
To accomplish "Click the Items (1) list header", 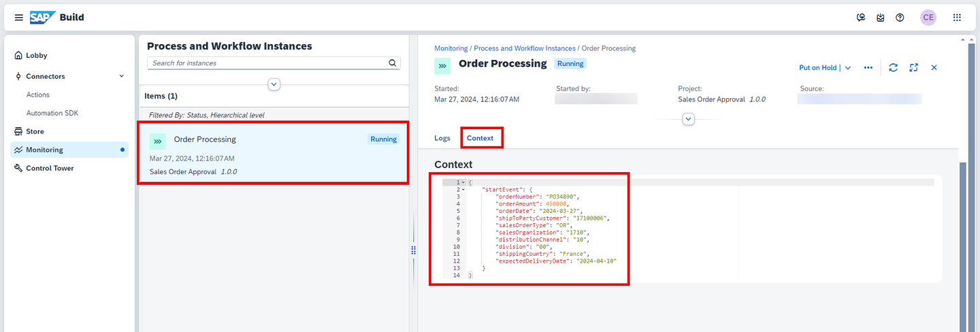I will tap(161, 96).
